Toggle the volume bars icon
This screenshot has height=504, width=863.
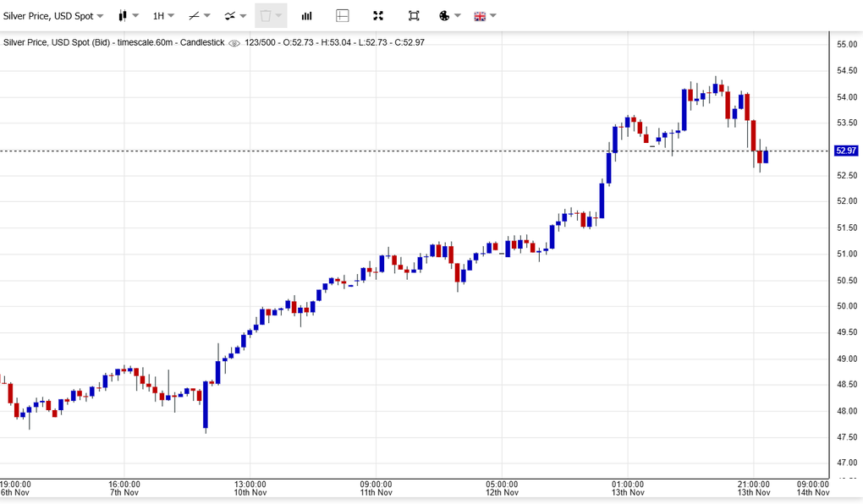[307, 16]
